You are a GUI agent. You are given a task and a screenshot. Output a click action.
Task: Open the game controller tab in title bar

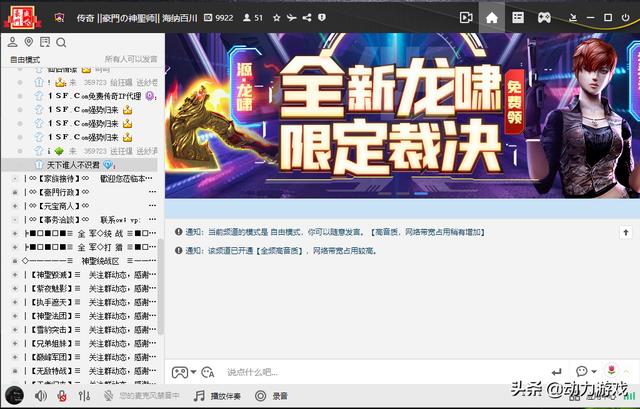pos(544,18)
